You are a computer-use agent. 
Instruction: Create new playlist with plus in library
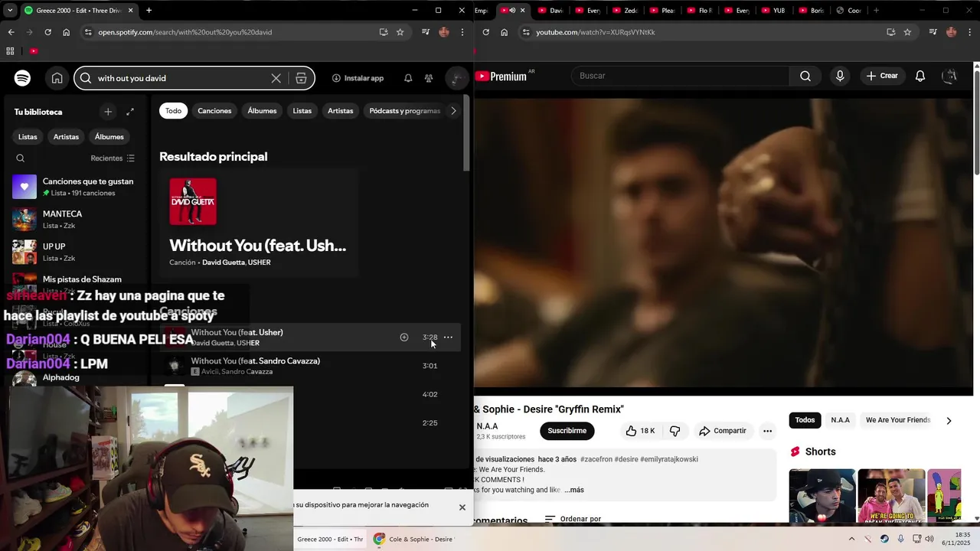point(108,112)
